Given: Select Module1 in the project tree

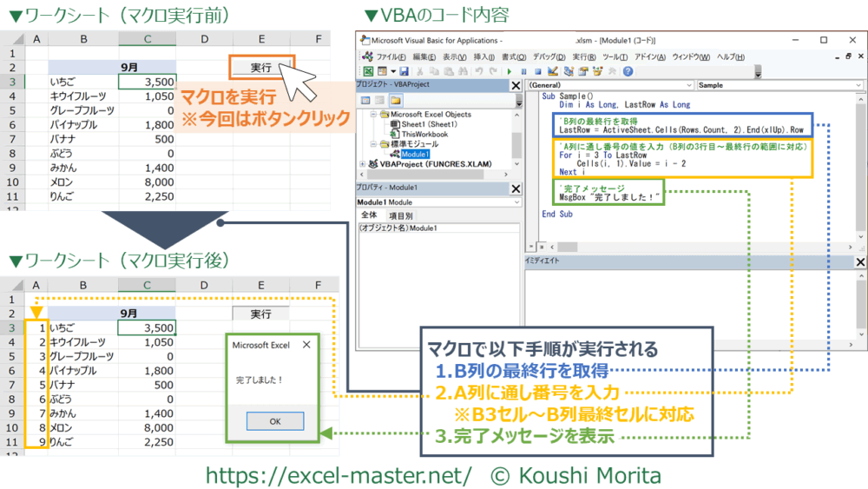Looking at the screenshot, I should [415, 154].
